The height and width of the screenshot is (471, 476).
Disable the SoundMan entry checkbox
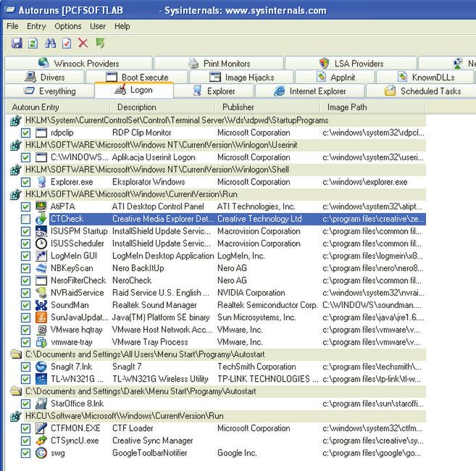[25, 305]
